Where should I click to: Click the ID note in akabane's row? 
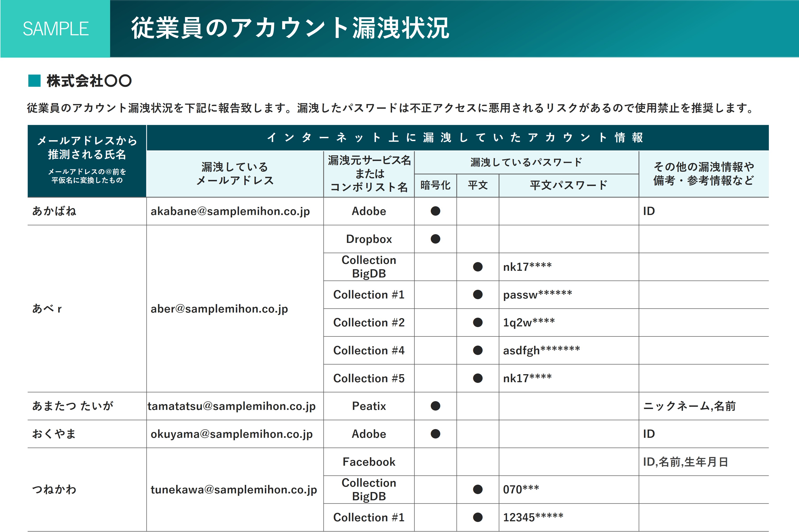[649, 211]
